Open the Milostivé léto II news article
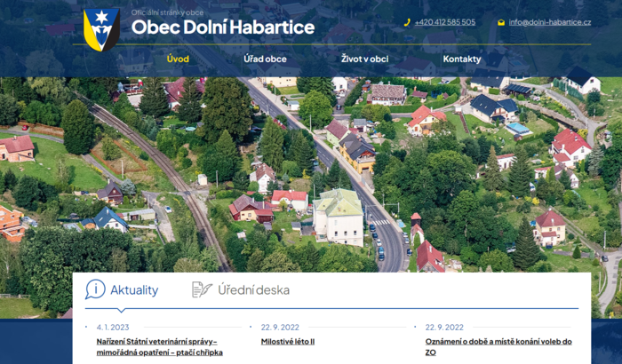Viewport: 622px width, 364px height. (288, 342)
